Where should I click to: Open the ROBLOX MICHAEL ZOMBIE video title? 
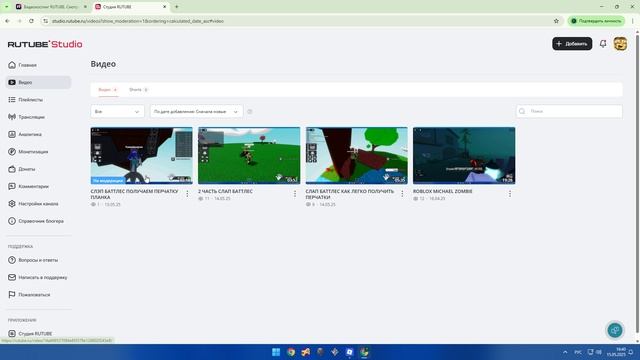pos(442,191)
